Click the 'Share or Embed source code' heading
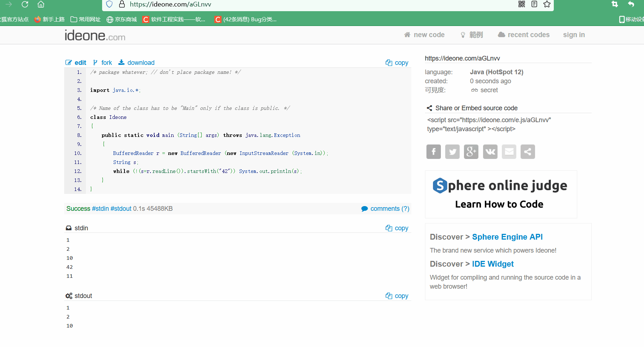 (476, 108)
